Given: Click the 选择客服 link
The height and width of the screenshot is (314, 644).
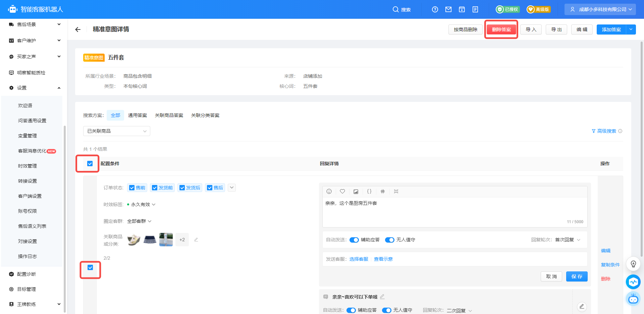Looking at the screenshot, I should (x=359, y=259).
